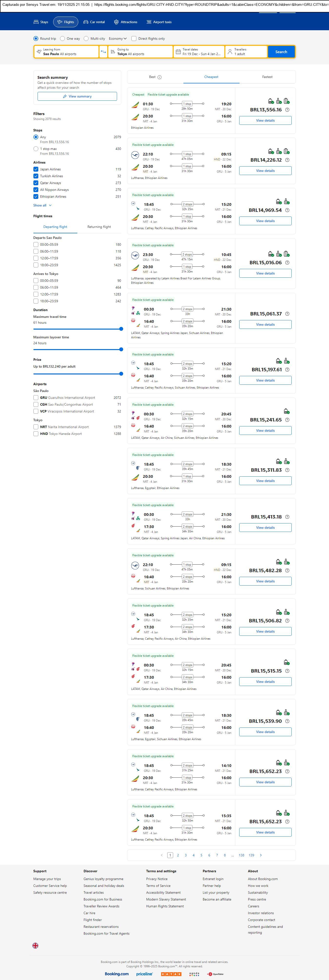Viewport: 329px width, 980px height.
Task: Open the Economy cabin class dropdown
Action: (118, 39)
